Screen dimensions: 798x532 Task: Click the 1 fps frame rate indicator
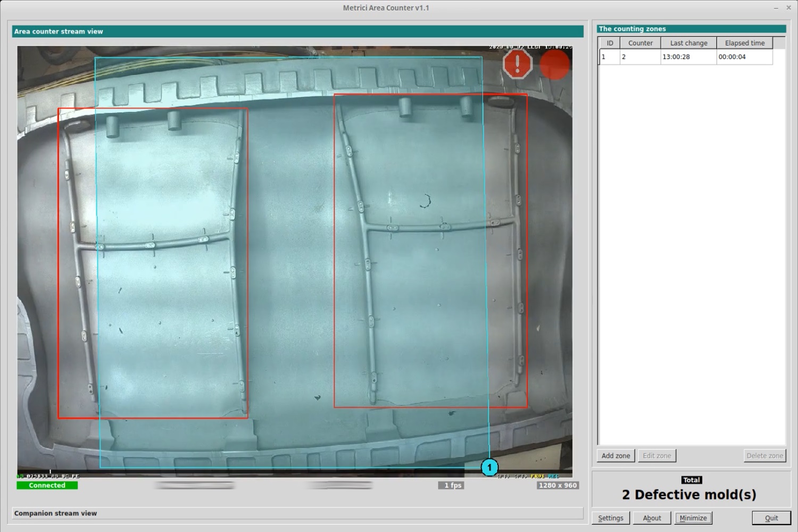coord(453,485)
